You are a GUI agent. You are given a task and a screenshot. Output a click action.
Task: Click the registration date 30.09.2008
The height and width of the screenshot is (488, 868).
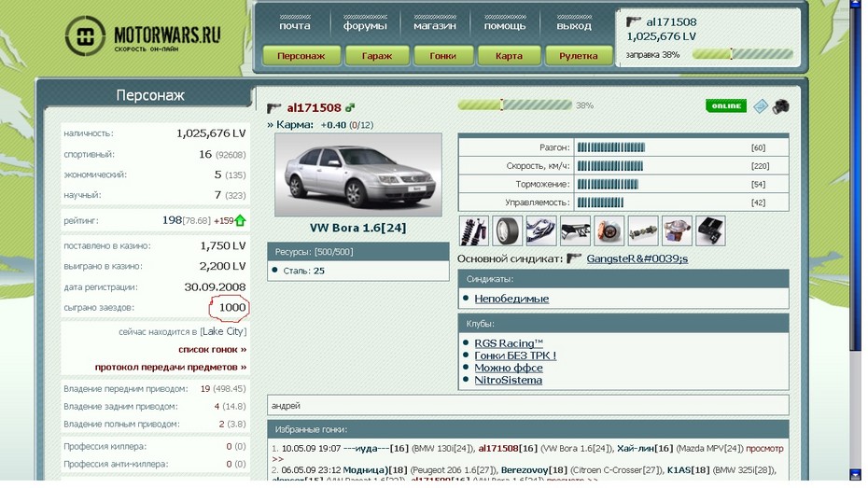point(215,287)
